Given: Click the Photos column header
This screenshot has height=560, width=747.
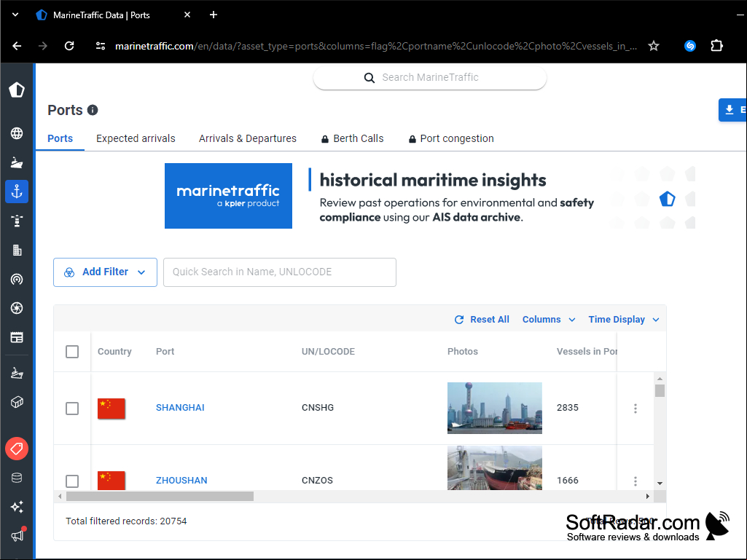Looking at the screenshot, I should click(x=463, y=352).
